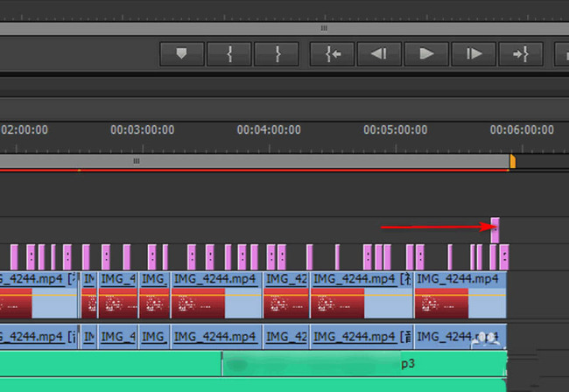The image size is (569, 392).
Task: Click the Add Marker button
Action: (182, 54)
